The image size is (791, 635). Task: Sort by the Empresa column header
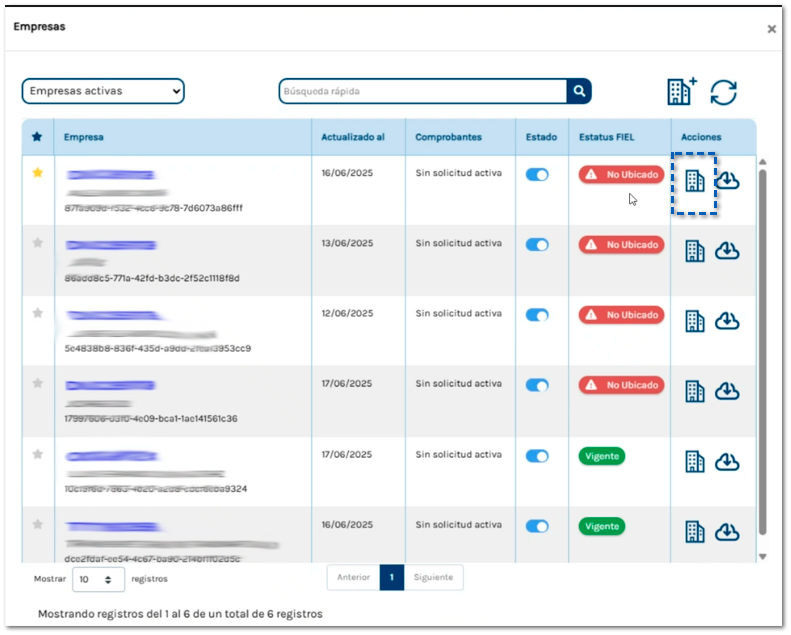84,137
